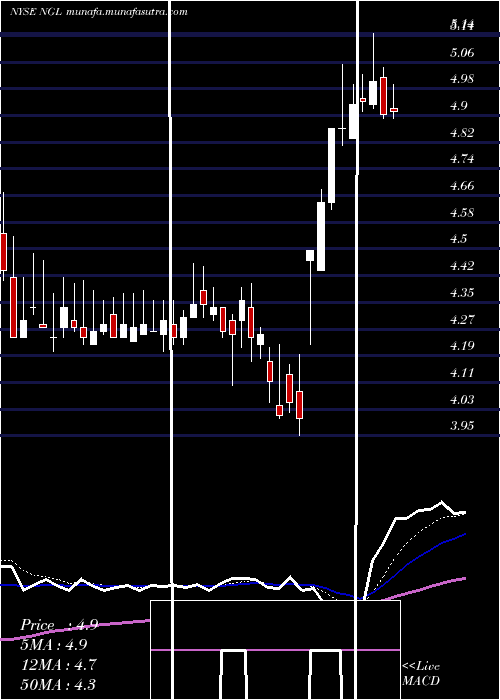
Task: Select the 5.06 price axis label
Action: pyautogui.click(x=462, y=53)
